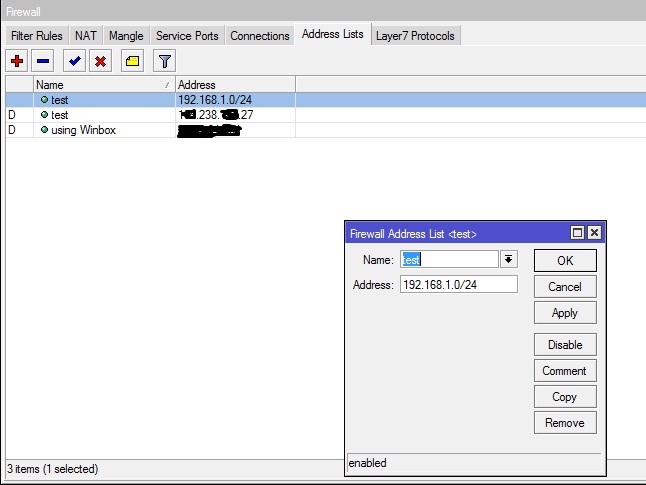646x485 pixels.
Task: Select the test row with 192.168.1.0/24
Action: pos(325,100)
